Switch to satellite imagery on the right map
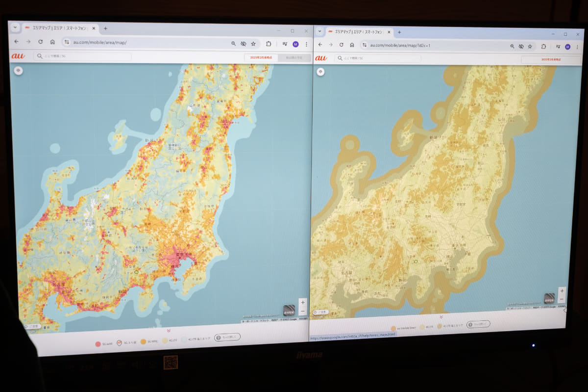The image size is (588, 392). point(549,298)
